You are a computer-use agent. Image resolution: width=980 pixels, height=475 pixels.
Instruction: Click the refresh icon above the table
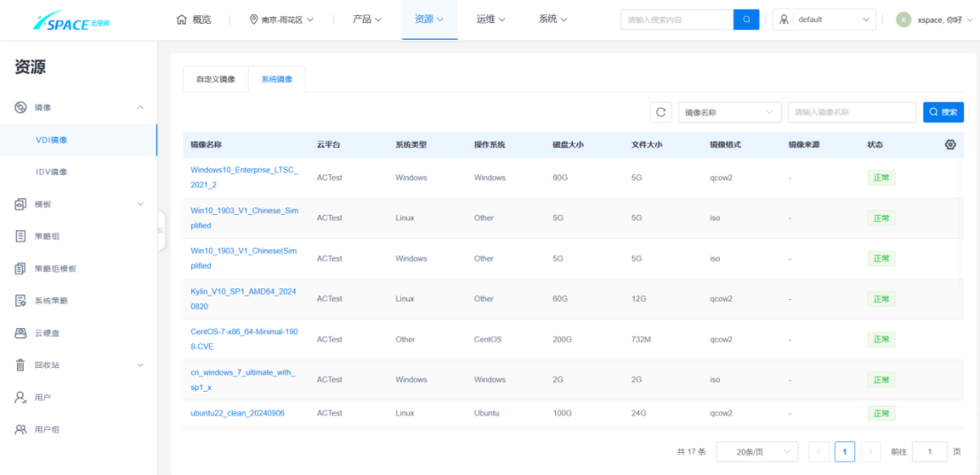click(660, 112)
